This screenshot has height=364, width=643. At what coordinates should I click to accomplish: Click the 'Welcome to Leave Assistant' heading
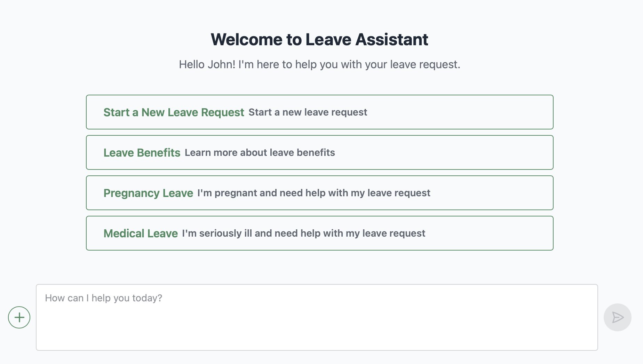(x=319, y=39)
